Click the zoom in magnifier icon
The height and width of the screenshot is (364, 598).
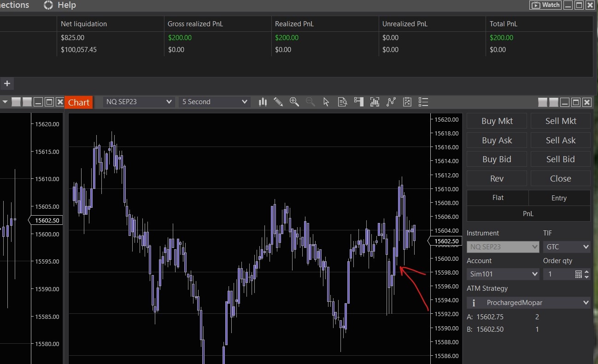(294, 102)
